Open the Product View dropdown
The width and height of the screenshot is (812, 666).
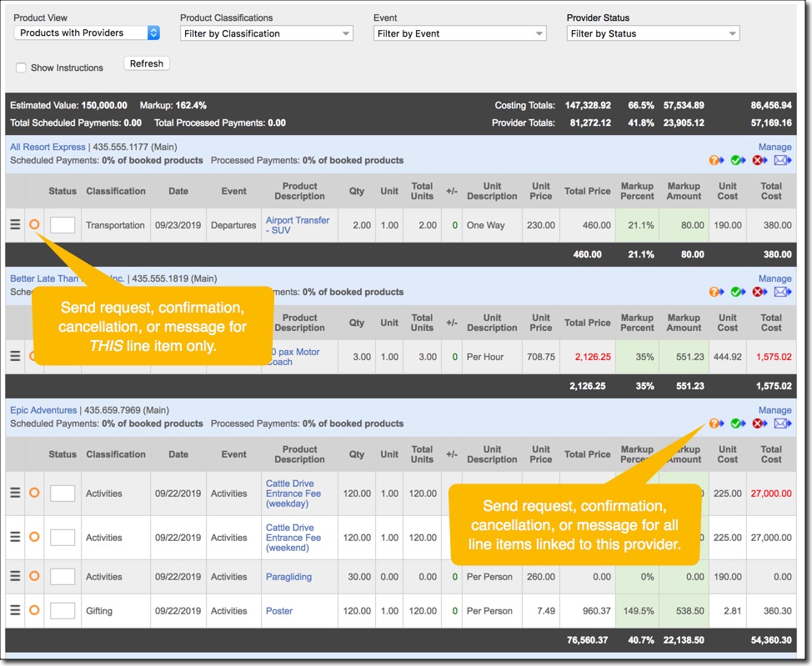click(87, 33)
